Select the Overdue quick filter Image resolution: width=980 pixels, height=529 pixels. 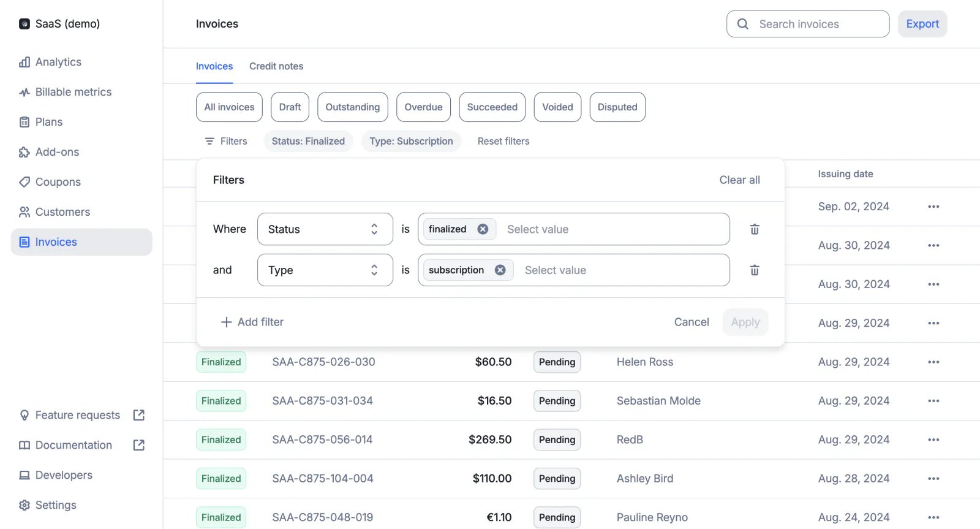[424, 107]
